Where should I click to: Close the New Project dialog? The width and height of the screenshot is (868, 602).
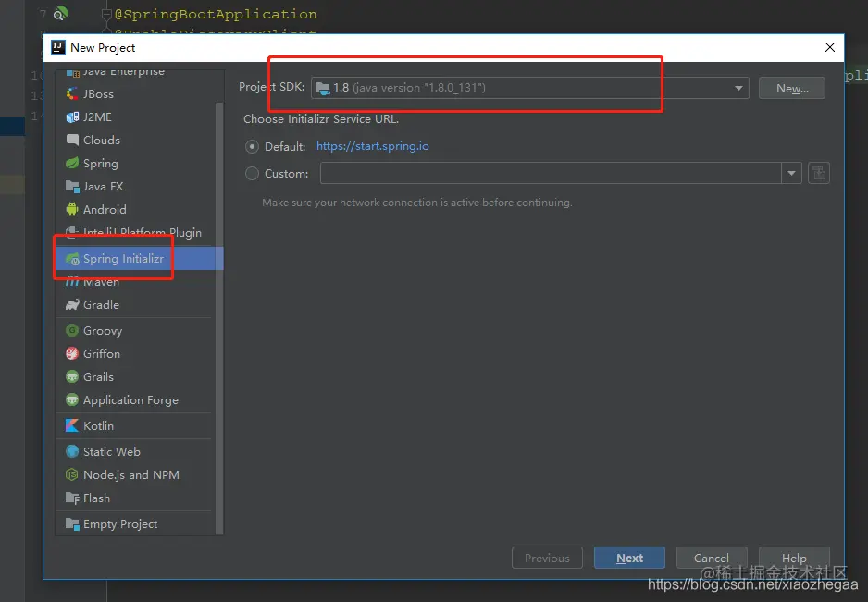(830, 47)
